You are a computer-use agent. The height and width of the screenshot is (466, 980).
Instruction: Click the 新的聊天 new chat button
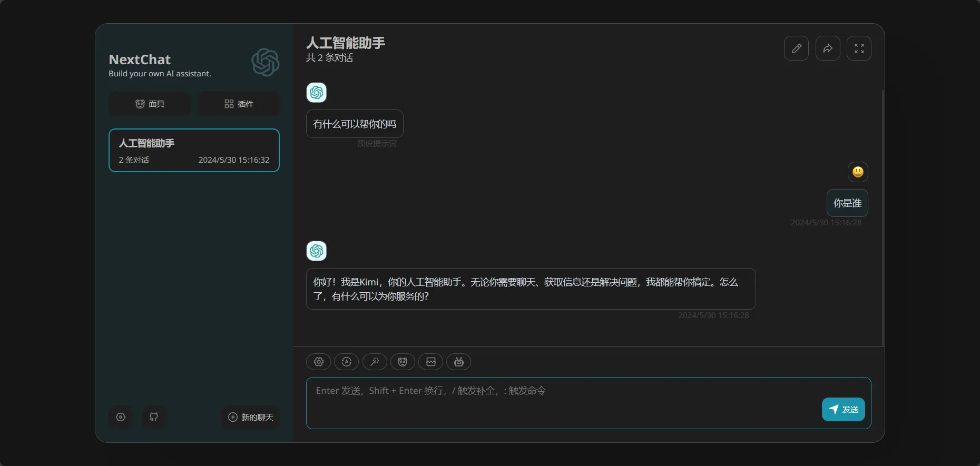[x=251, y=417]
